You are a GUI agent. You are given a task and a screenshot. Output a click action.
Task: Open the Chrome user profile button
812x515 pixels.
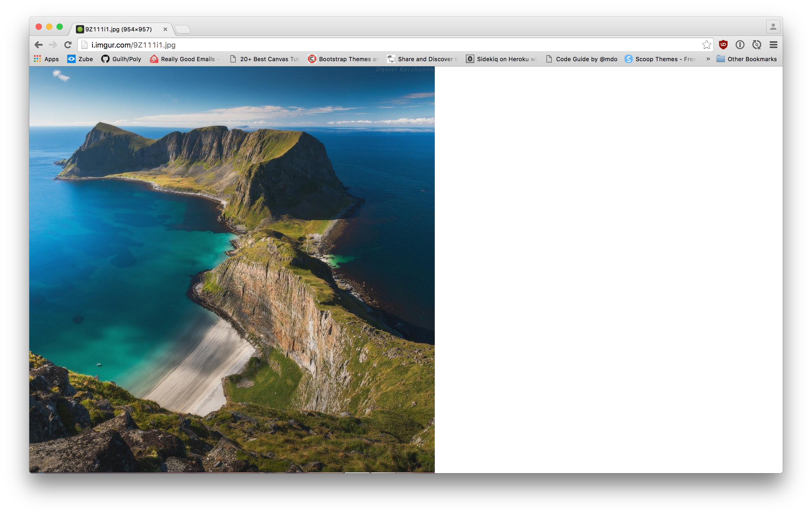pyautogui.click(x=773, y=27)
